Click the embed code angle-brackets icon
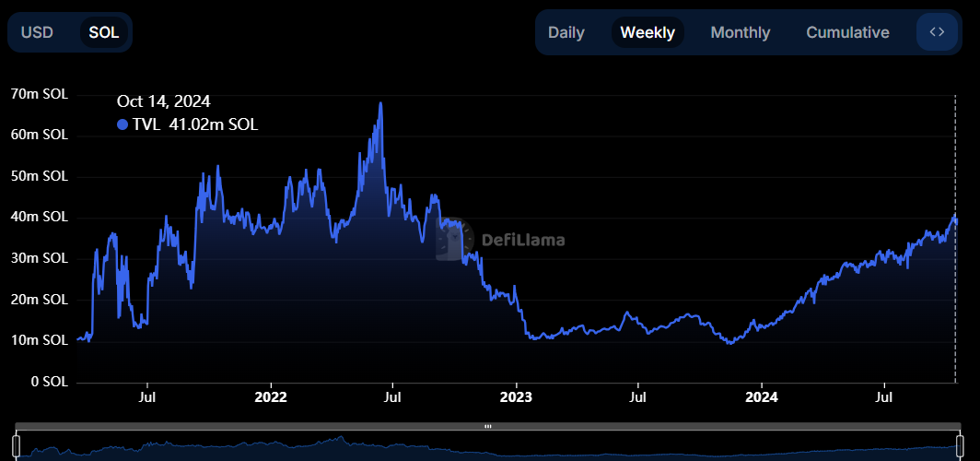This screenshot has width=980, height=461. tap(937, 32)
